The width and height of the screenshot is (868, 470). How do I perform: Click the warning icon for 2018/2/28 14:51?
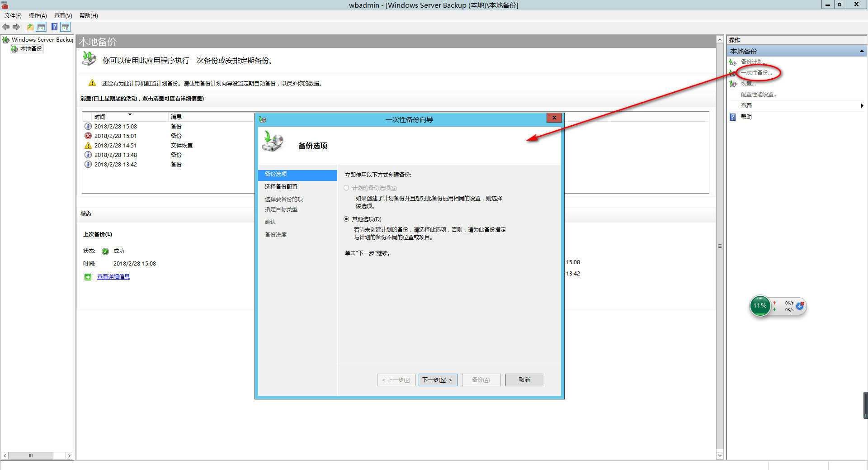click(88, 145)
